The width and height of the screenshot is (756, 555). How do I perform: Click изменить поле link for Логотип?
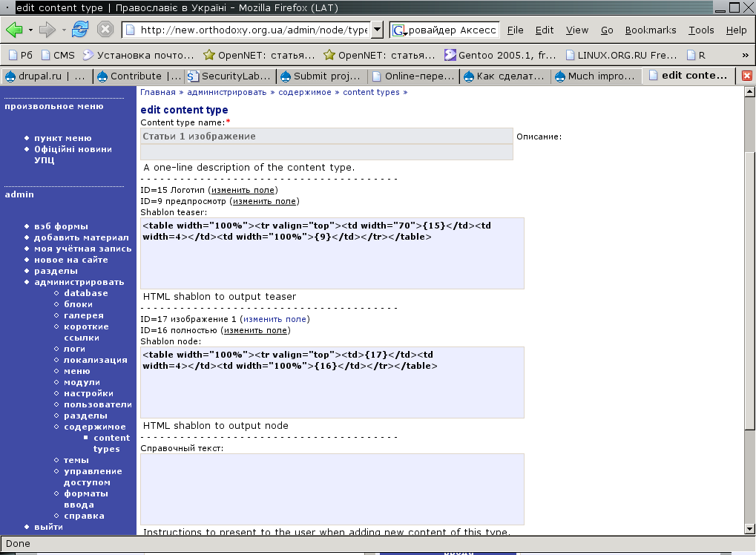pyautogui.click(x=243, y=191)
